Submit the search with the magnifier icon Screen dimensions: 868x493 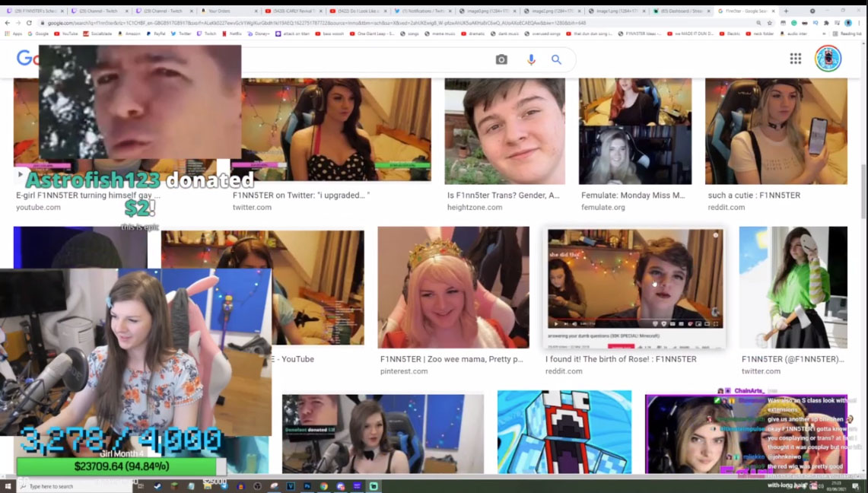coord(556,60)
